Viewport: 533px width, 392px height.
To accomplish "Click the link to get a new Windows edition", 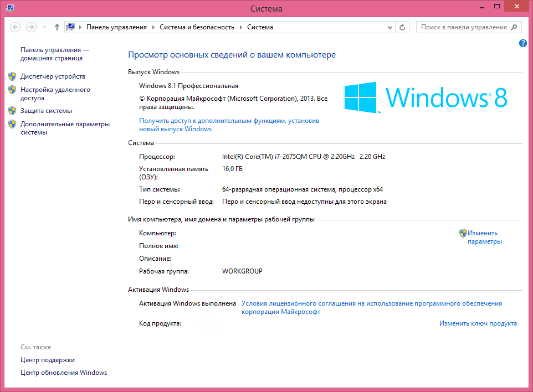I will click(x=229, y=125).
